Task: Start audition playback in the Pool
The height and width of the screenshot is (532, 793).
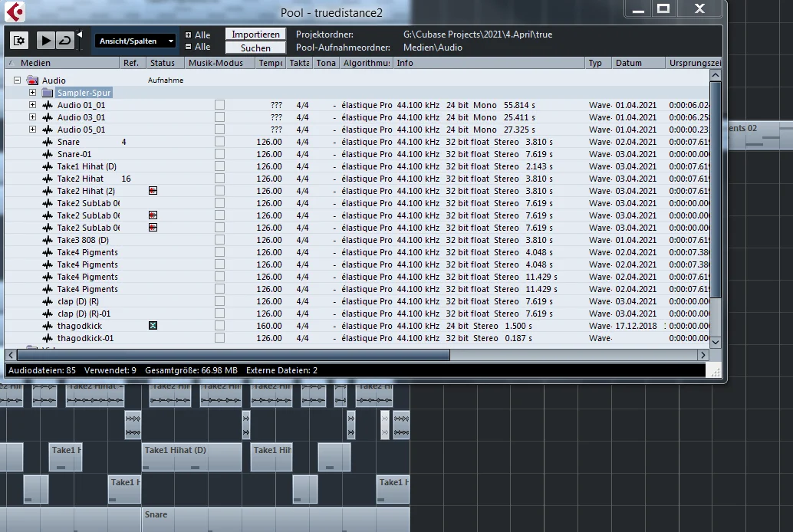Action: click(x=45, y=41)
